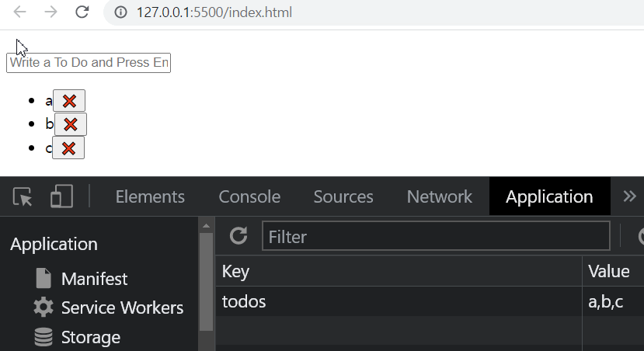The height and width of the screenshot is (351, 644).
Task: Switch to the Elements tab
Action: click(x=150, y=196)
